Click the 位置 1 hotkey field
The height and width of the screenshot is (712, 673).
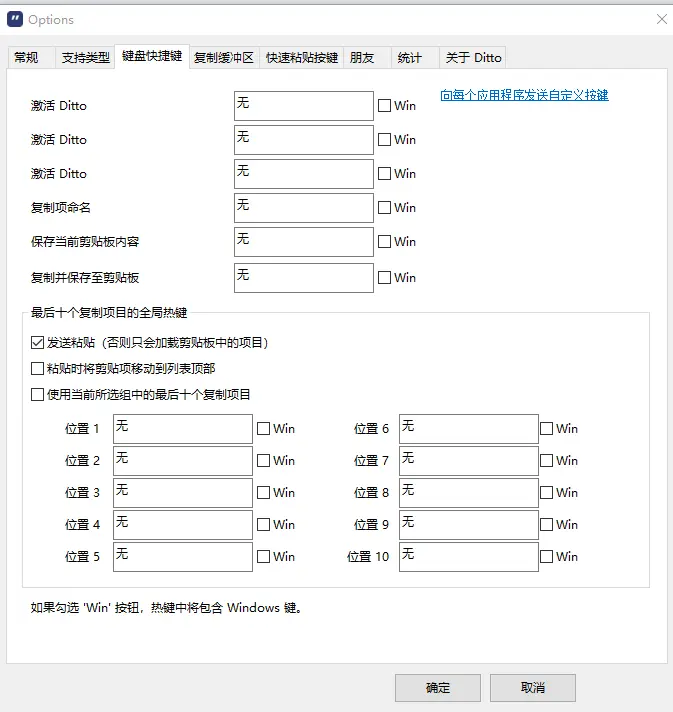[183, 429]
